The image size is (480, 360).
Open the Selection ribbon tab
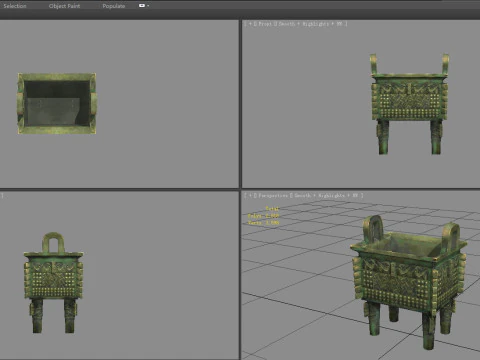(x=15, y=6)
